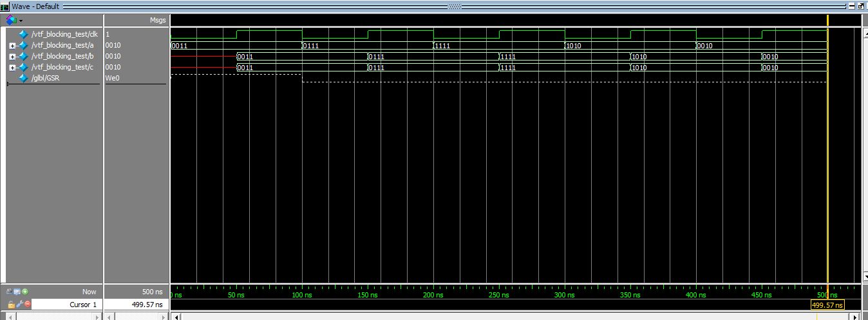This screenshot has width=868, height=320.
Task: Click a's 1010 waveform value
Action: (574, 46)
